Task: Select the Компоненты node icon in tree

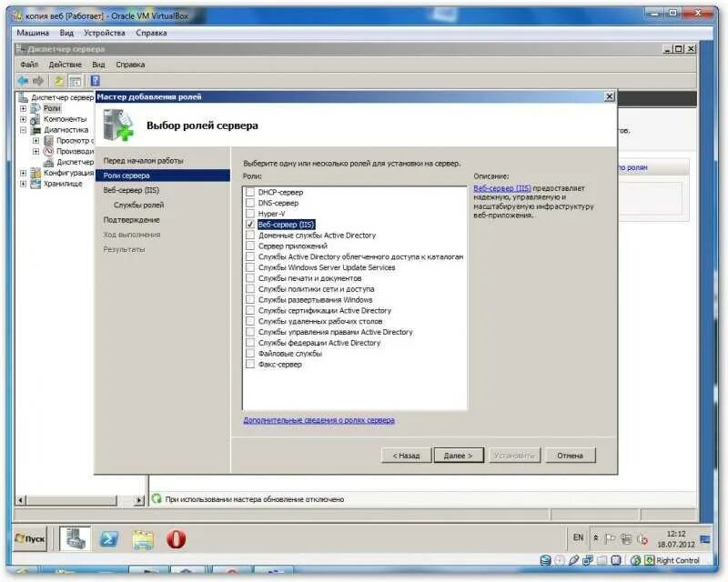Action: 35,119
